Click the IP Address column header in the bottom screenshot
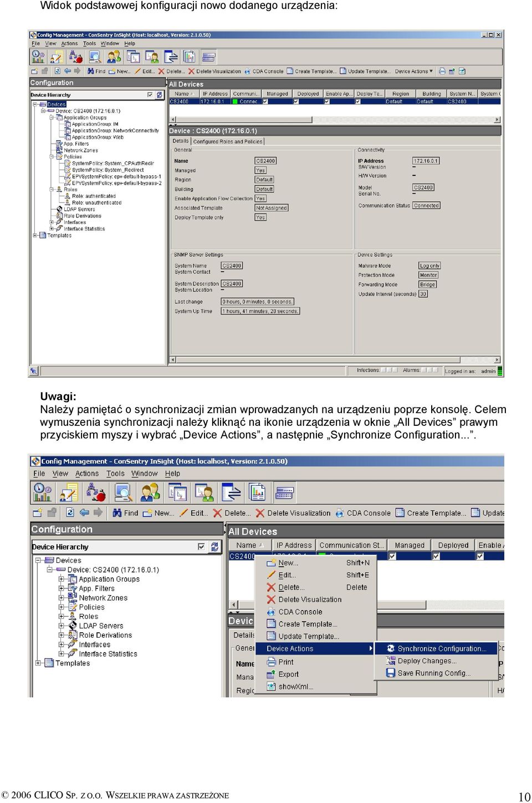 (x=294, y=545)
